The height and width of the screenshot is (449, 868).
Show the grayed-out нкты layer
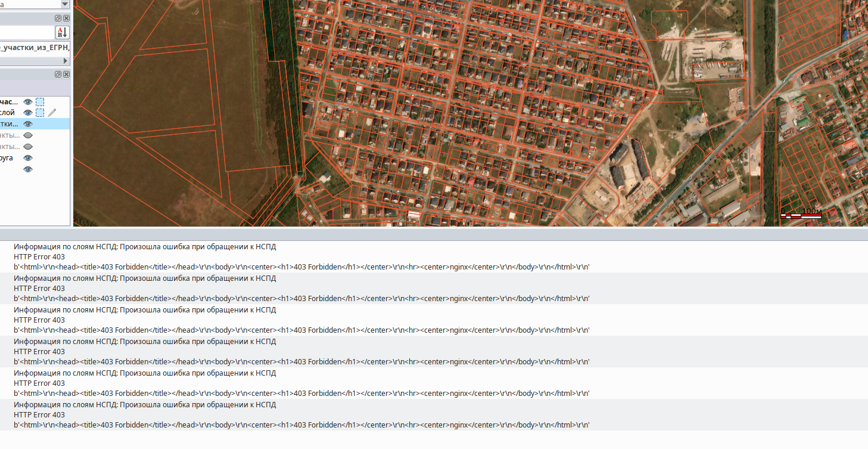[27, 135]
